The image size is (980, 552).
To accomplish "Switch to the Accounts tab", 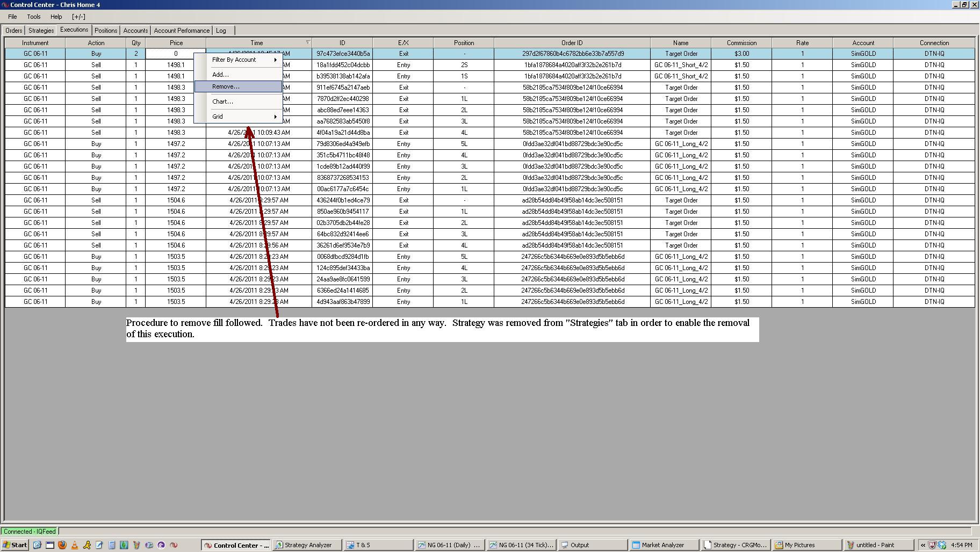I will [x=135, y=31].
